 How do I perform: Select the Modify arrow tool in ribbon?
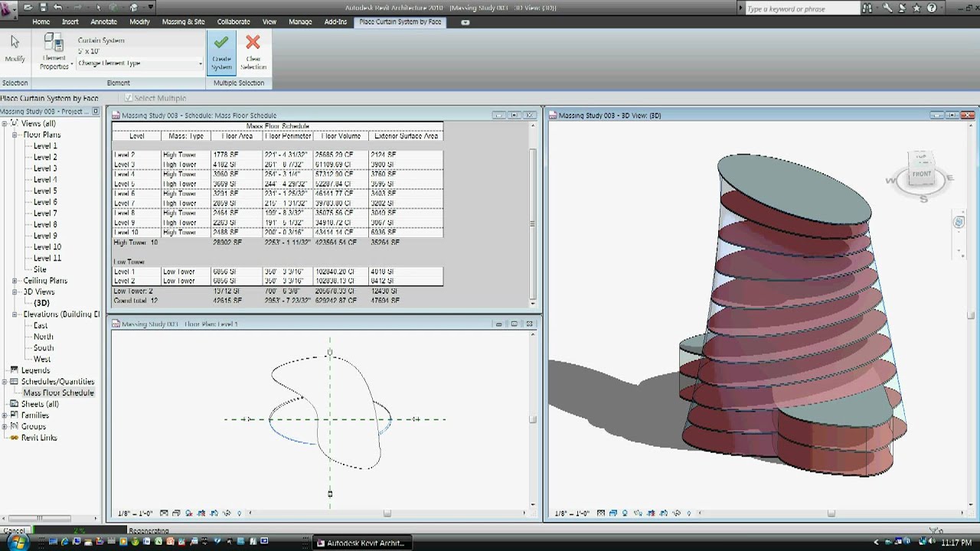pos(15,48)
